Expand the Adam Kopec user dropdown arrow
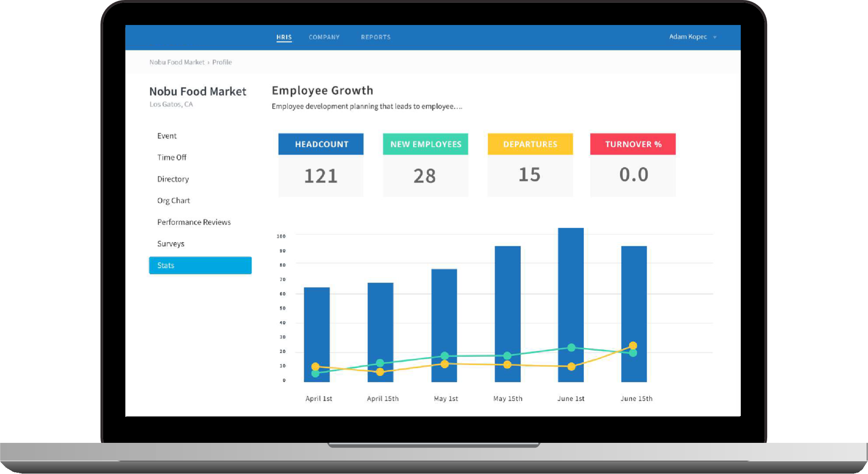 (715, 37)
